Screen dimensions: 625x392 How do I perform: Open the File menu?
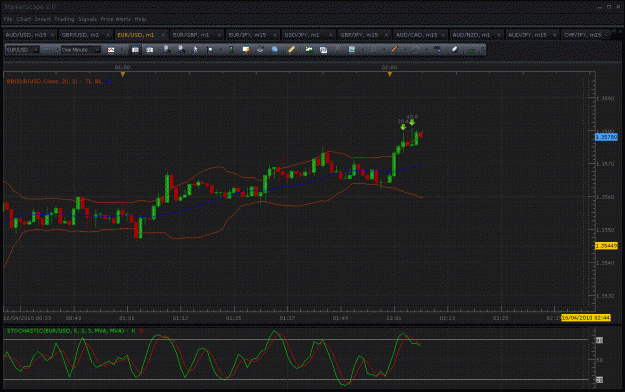[x=8, y=19]
